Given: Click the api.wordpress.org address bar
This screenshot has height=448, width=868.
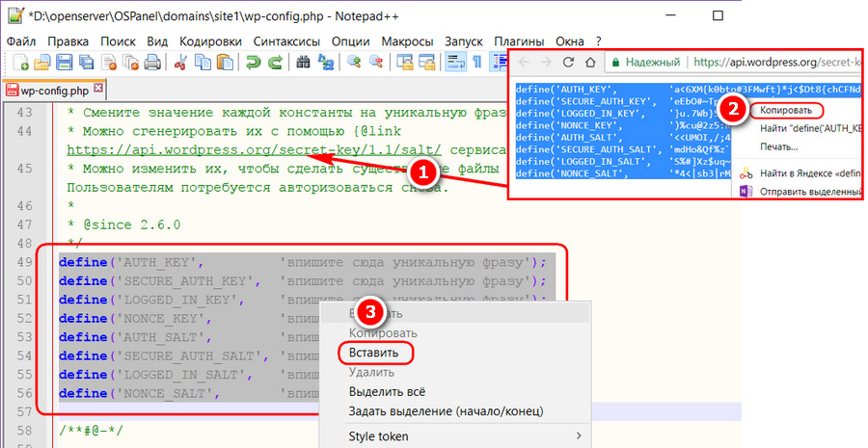Looking at the screenshot, I should point(777,62).
